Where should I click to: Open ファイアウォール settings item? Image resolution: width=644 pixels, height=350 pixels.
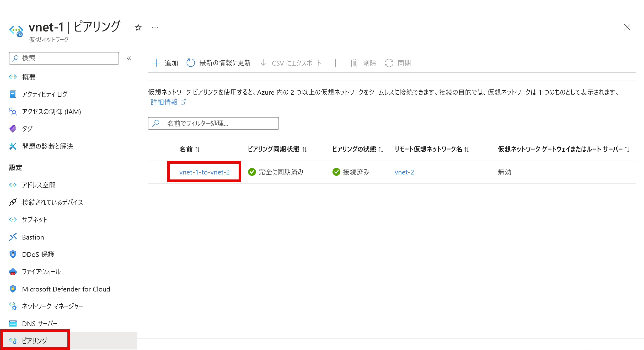point(41,272)
